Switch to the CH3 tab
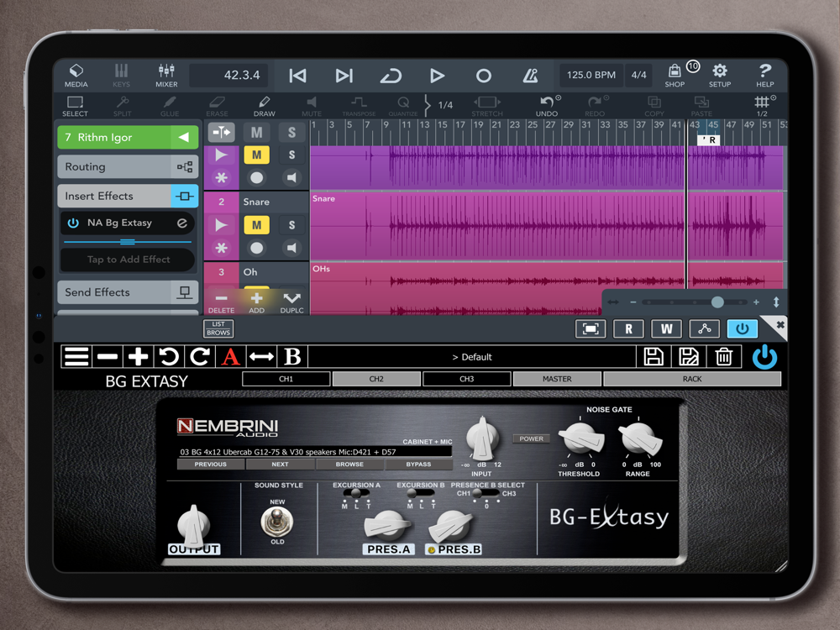 click(x=466, y=379)
